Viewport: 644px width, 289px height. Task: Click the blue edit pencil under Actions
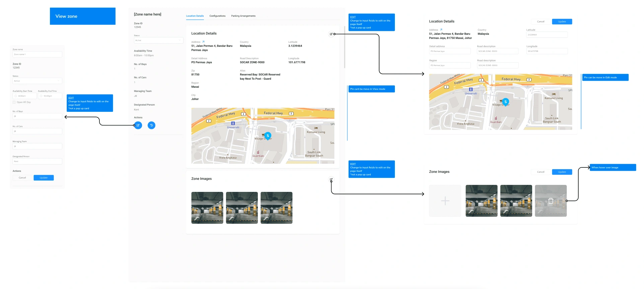pos(138,125)
